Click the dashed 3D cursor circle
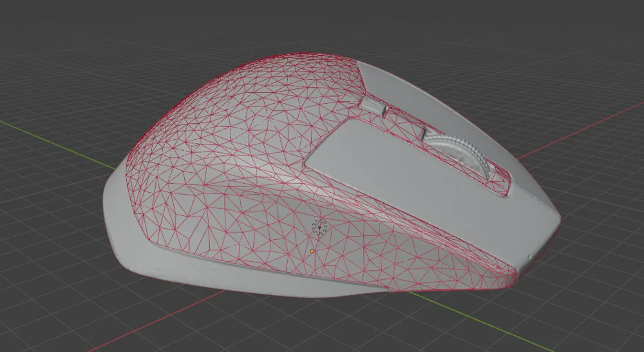Viewport: 644px width, 352px height. (x=319, y=227)
